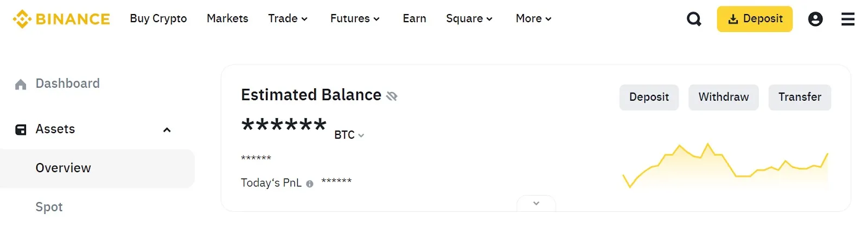Click the Binance logo
Viewport: 868px width, 228px height.
(x=61, y=19)
